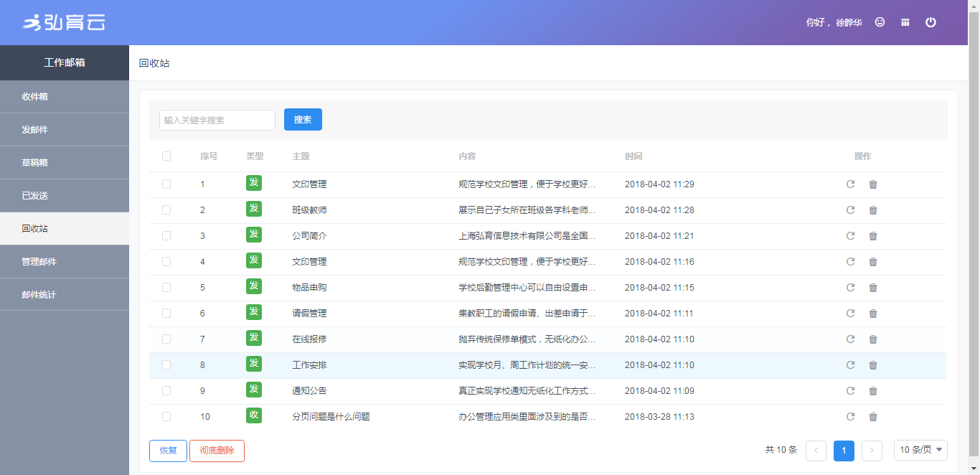Open the 10 条/页 page size dropdown
The width and height of the screenshot is (980, 475).
[x=920, y=450]
